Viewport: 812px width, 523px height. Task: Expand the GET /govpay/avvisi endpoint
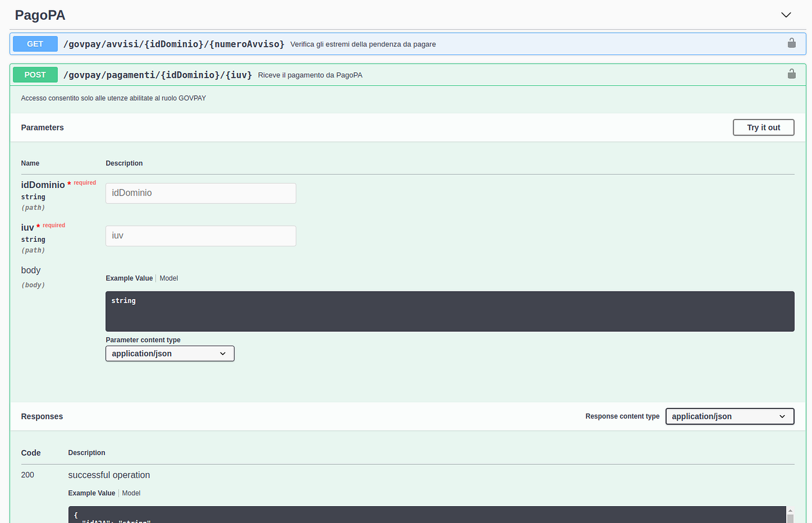pos(407,43)
